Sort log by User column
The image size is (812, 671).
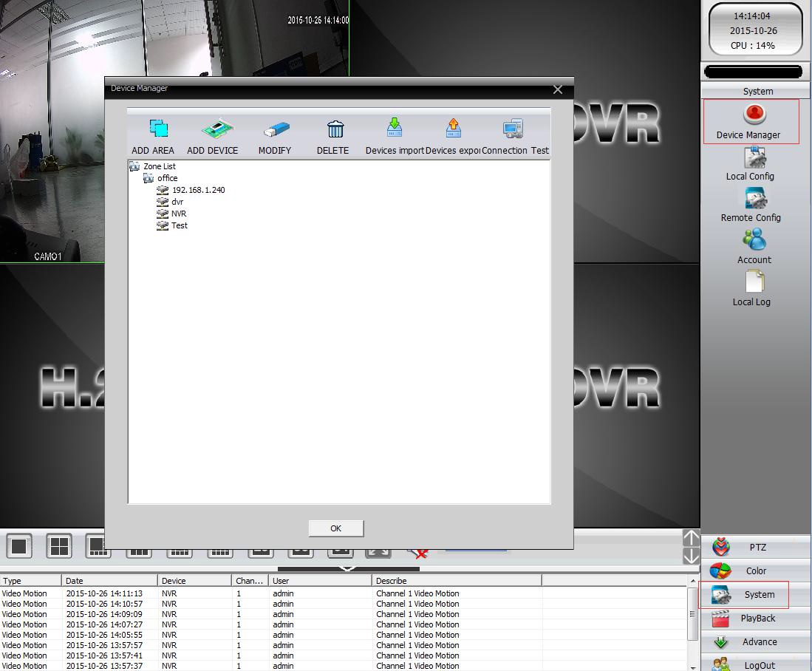pos(320,581)
